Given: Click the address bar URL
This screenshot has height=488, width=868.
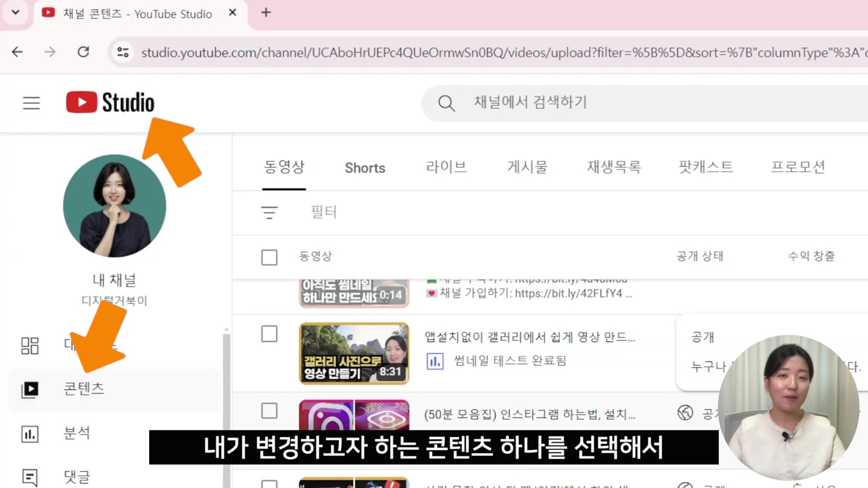Looking at the screenshot, I should coord(504,52).
